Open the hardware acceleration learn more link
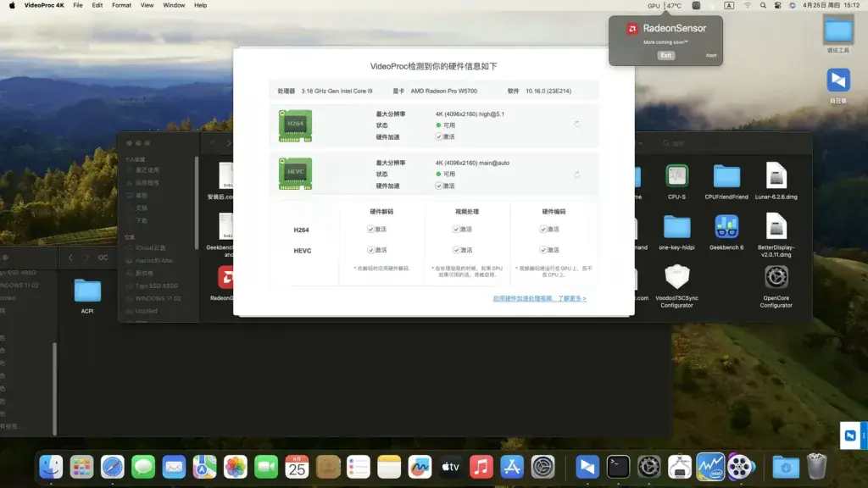 [x=539, y=298]
